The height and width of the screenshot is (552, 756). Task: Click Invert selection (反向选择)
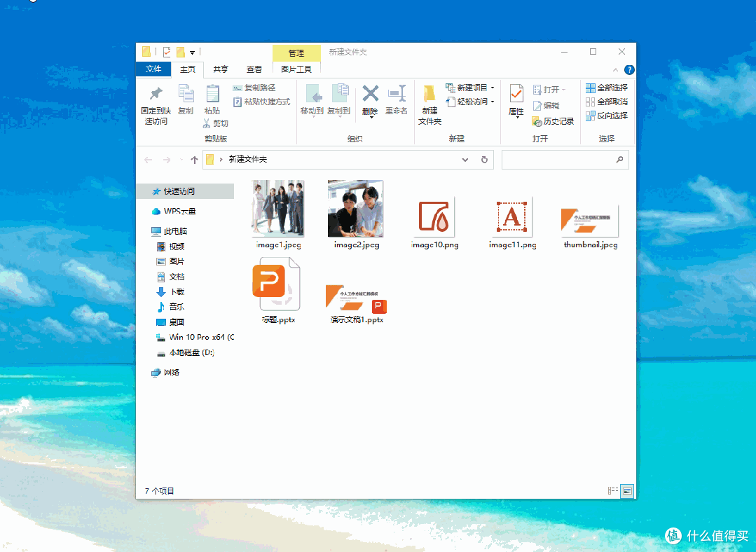point(607,116)
